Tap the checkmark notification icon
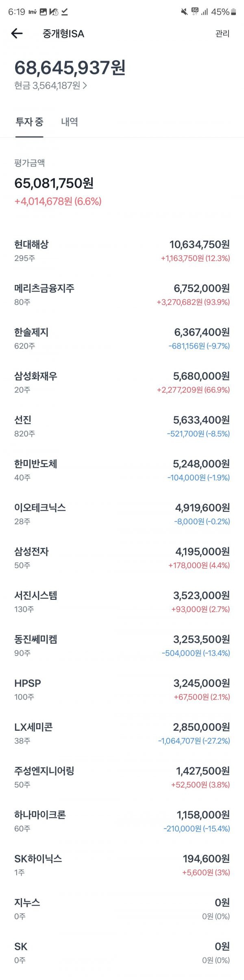This screenshot has height=980, width=244. [64, 12]
